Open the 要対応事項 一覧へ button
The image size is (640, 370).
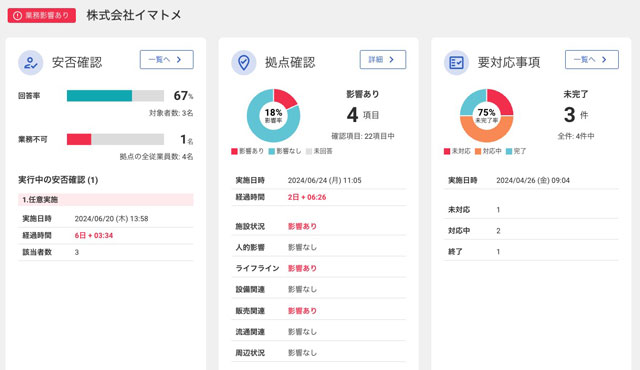592,60
